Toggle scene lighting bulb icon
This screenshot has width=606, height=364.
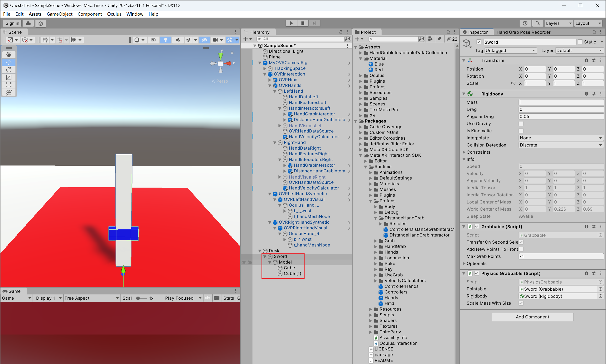[166, 40]
